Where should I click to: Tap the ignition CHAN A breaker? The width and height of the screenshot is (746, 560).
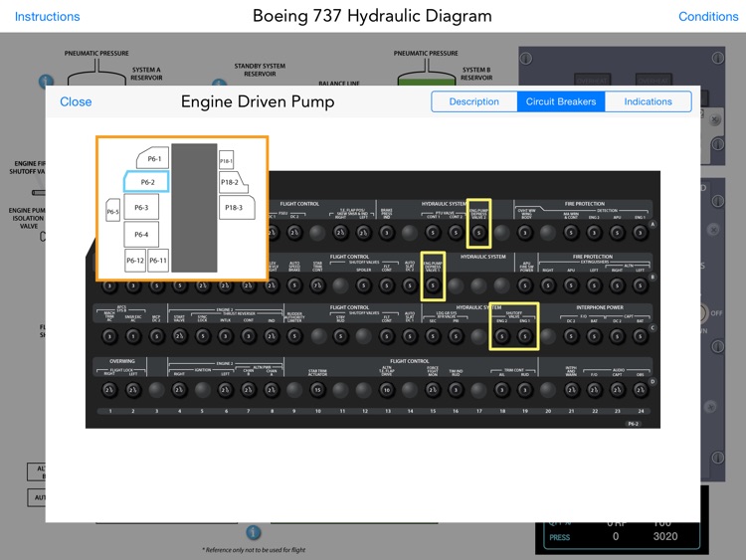click(272, 390)
